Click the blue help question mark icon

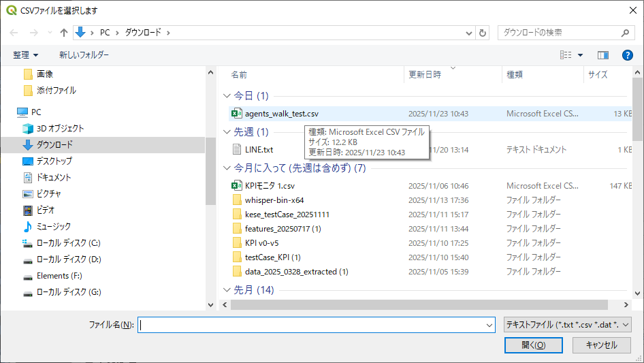(x=627, y=55)
